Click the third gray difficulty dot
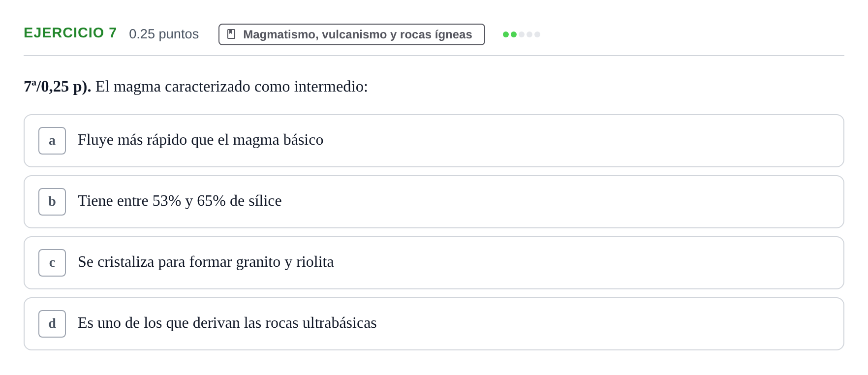 click(522, 34)
